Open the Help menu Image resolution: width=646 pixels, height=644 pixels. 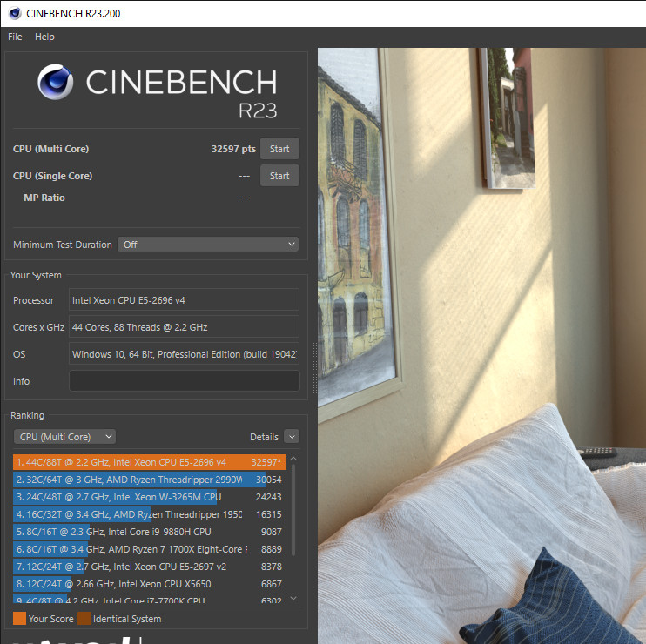[x=44, y=37]
